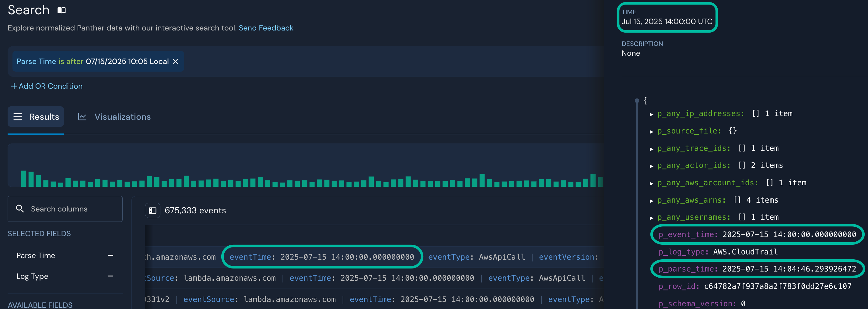Click the column panel icon beside 675,333 events

152,210
